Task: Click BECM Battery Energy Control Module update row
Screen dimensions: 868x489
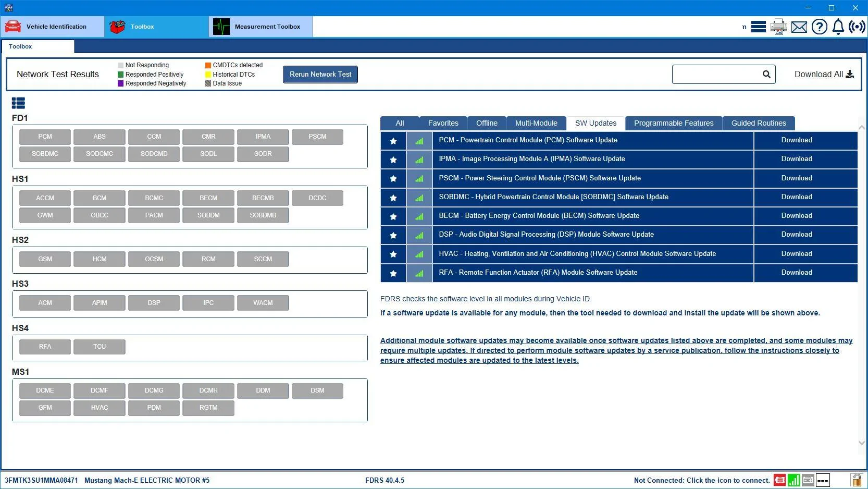Action: click(593, 216)
